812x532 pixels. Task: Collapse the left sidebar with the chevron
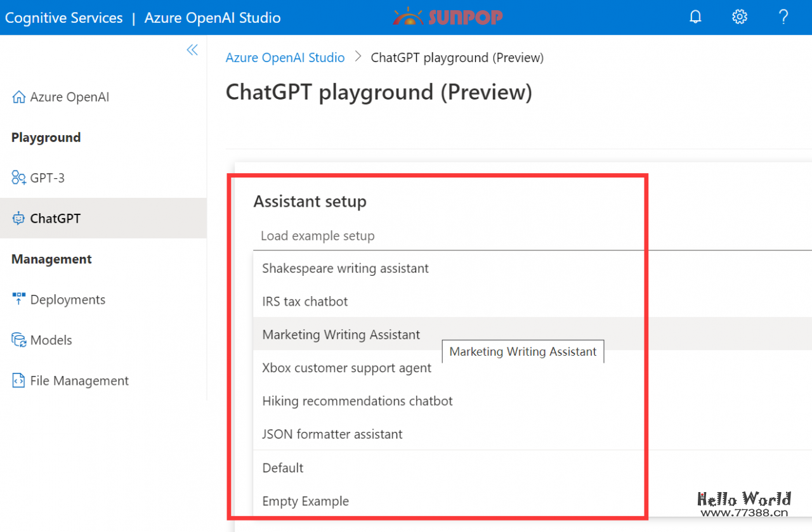(192, 49)
